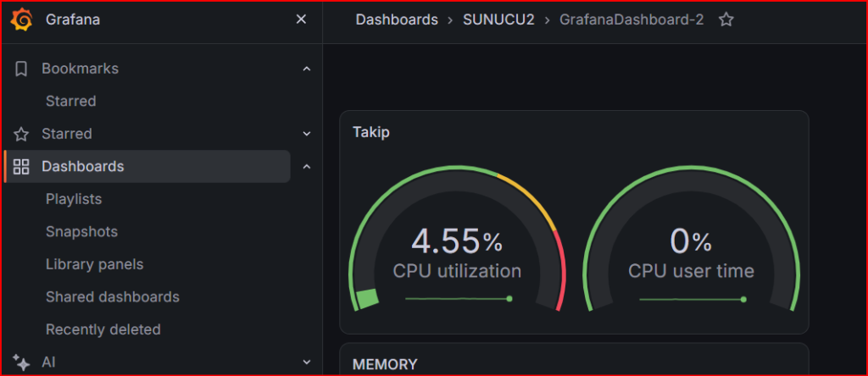Open the AI menu item
Screen dimensions: 868x376
coord(48,362)
